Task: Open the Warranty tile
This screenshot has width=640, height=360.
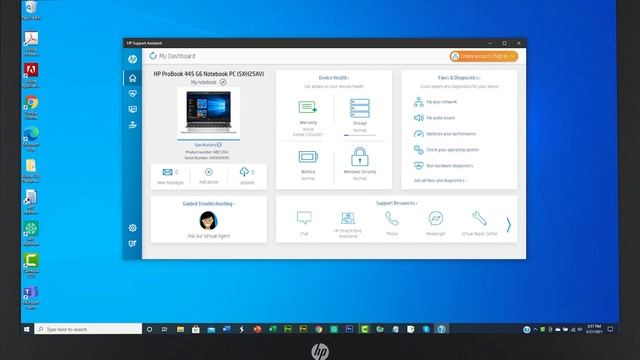Action: tap(308, 117)
